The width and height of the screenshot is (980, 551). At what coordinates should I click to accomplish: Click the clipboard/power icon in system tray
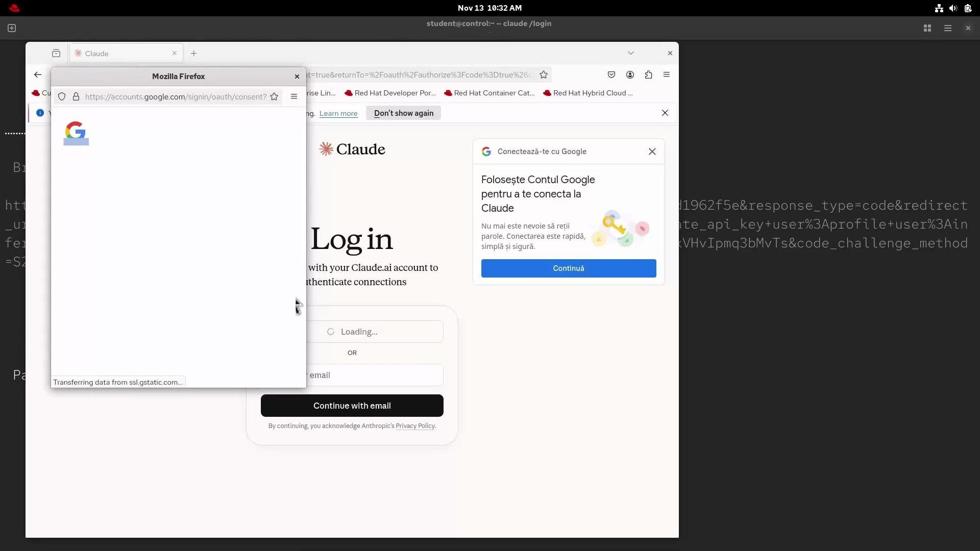tap(968, 8)
